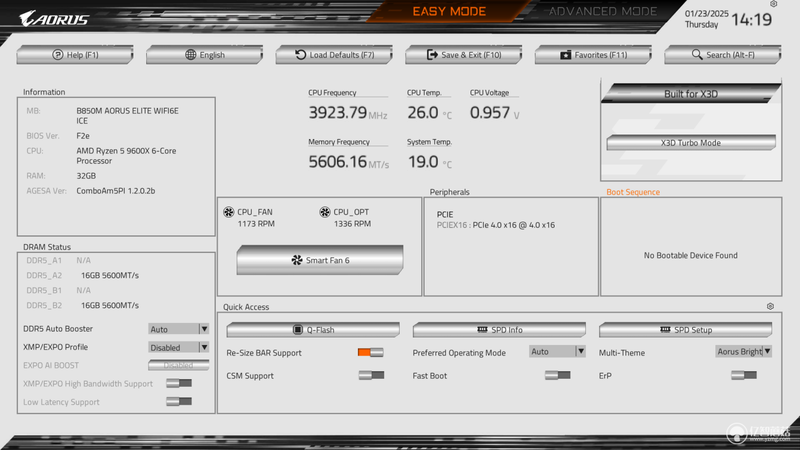Image resolution: width=800 pixels, height=450 pixels.
Task: Click the 1173 RPM CPU_FAN reading
Action: click(x=256, y=223)
